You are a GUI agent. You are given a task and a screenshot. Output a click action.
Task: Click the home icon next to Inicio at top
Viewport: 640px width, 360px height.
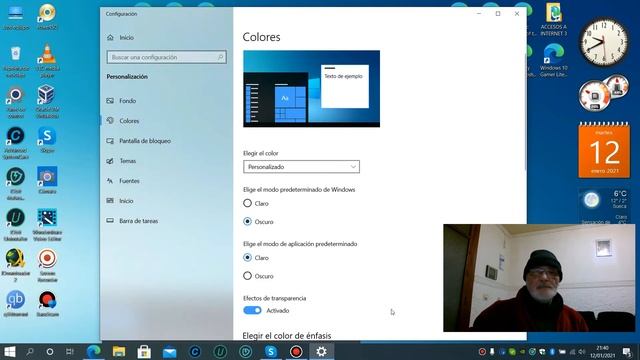pos(110,38)
